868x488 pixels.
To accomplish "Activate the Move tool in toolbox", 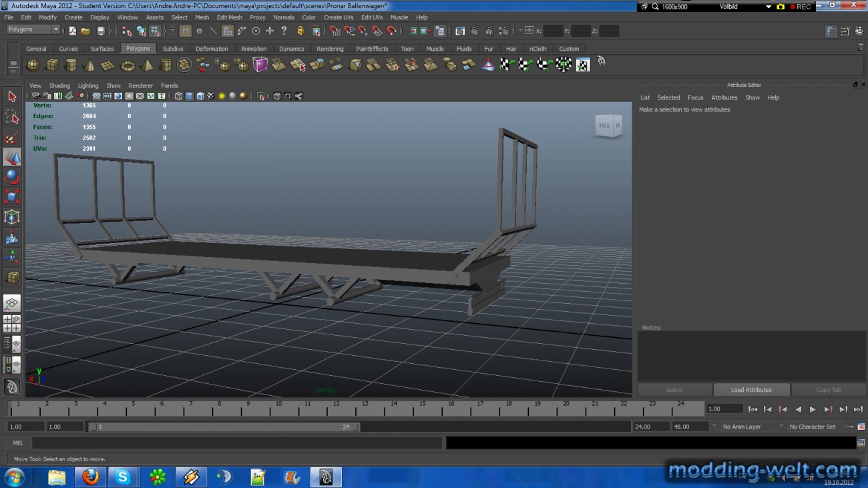I will pos(12,157).
